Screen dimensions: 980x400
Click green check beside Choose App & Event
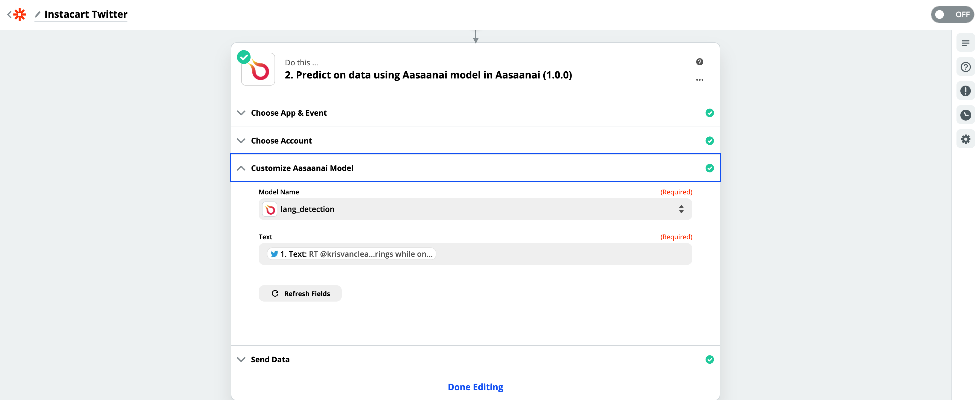710,113
